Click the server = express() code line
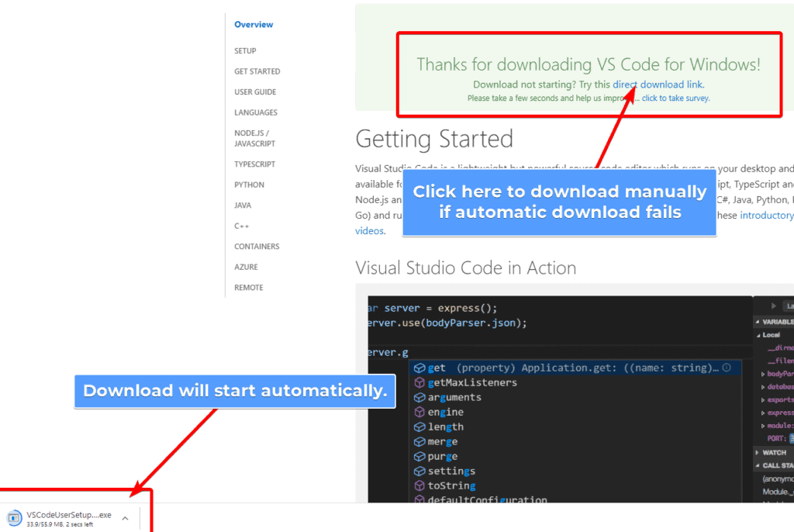Viewport: 794px width, 532px height. 433,308
